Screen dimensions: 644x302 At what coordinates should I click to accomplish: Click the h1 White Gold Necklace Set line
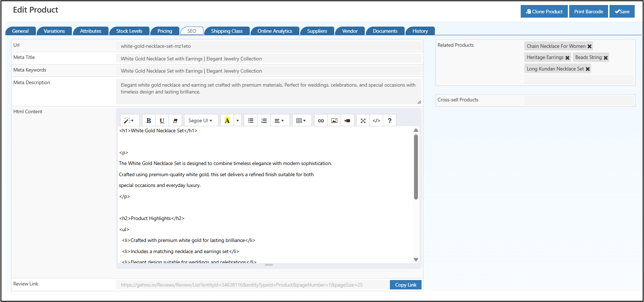click(x=158, y=131)
